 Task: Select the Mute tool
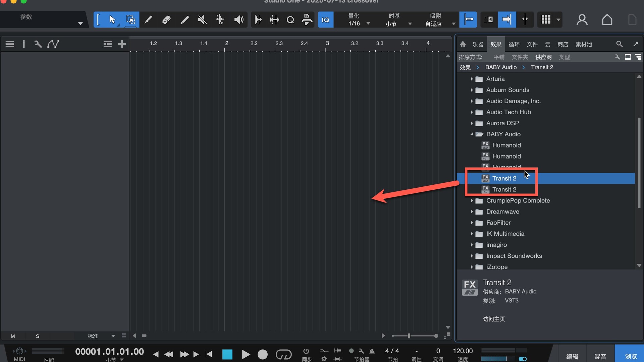(202, 20)
